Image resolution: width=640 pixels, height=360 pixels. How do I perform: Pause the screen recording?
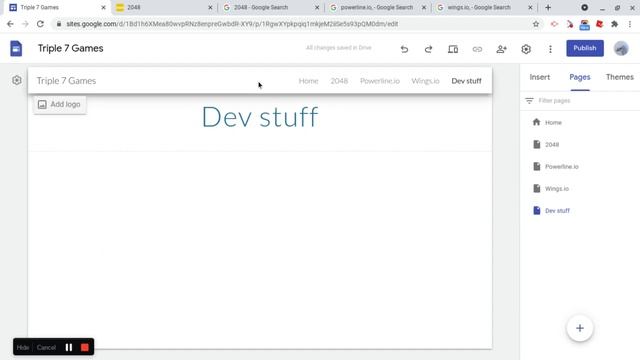[69, 347]
